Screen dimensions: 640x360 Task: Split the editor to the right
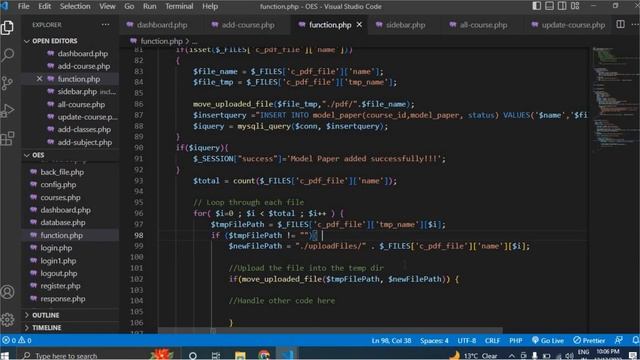click(x=620, y=24)
